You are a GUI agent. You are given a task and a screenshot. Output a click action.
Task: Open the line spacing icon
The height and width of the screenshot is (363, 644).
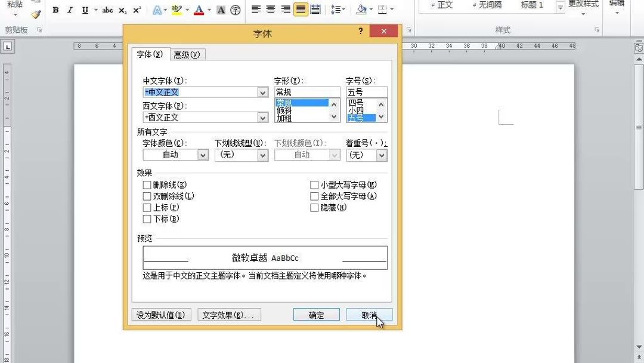coord(337,8)
